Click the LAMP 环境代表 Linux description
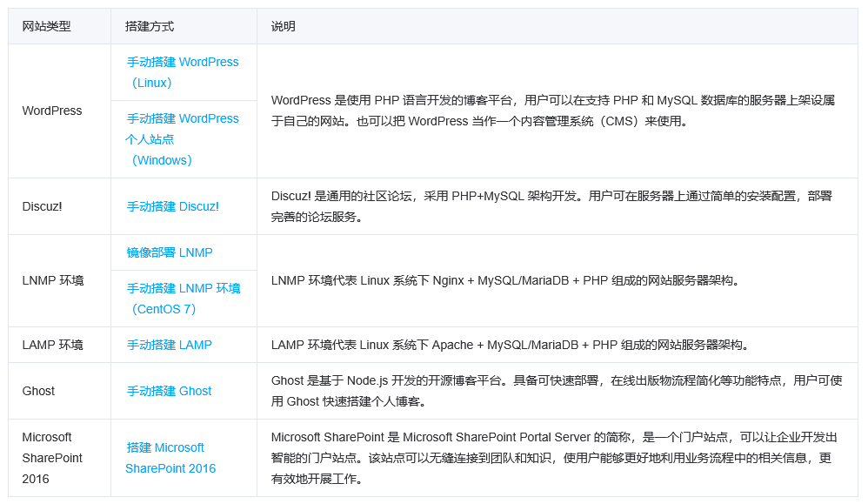 coord(511,345)
